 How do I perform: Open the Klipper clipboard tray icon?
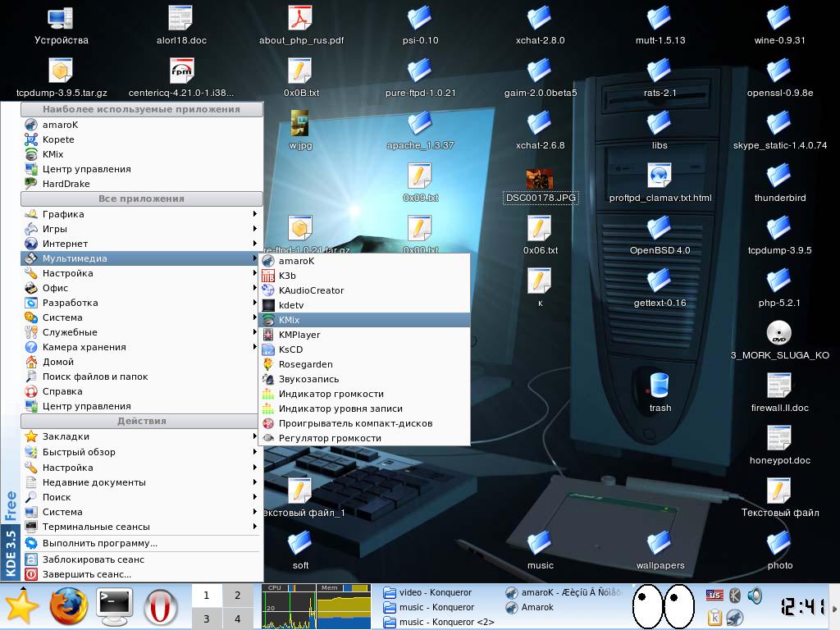714,617
